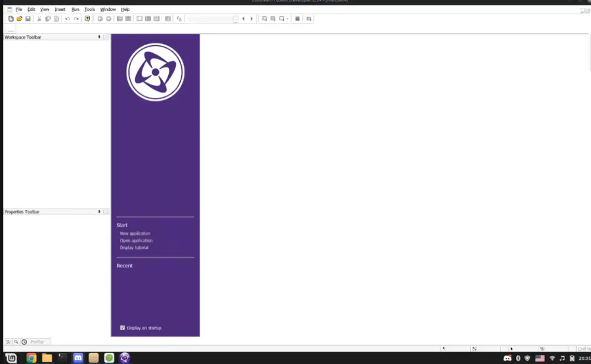The image size is (591, 364).
Task: Click the Display tutorial link
Action: [134, 248]
